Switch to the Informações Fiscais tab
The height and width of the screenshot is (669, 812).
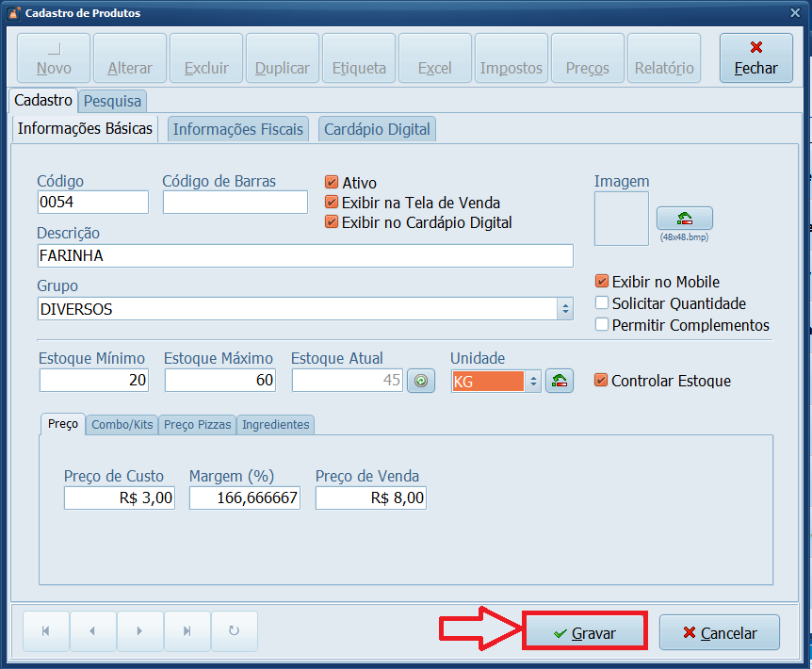(238, 130)
